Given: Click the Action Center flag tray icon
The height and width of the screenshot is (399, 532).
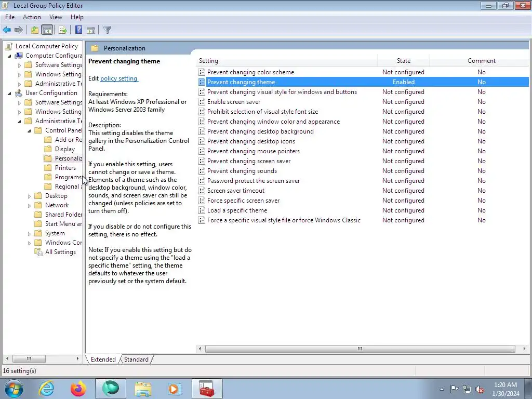Looking at the screenshot, I should click(x=454, y=389).
